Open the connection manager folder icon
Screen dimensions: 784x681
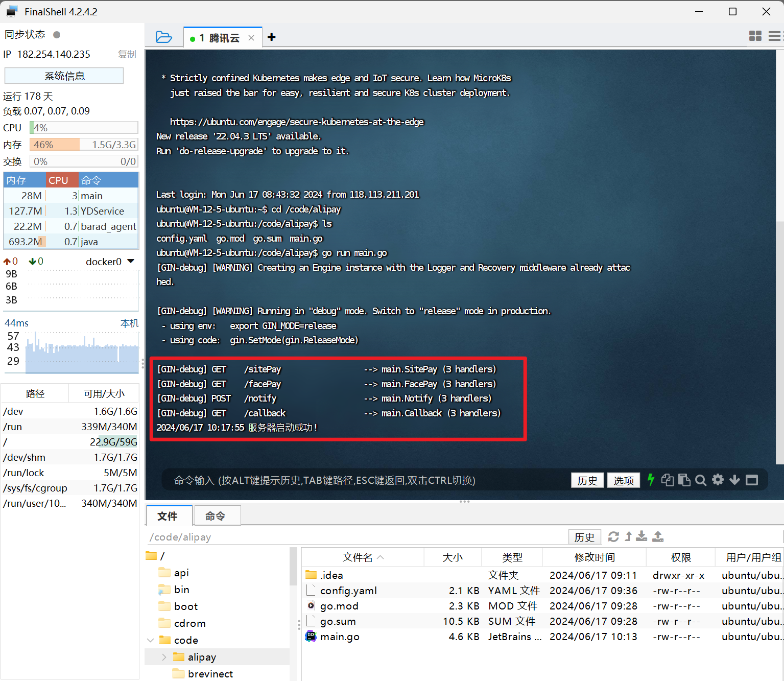(163, 37)
